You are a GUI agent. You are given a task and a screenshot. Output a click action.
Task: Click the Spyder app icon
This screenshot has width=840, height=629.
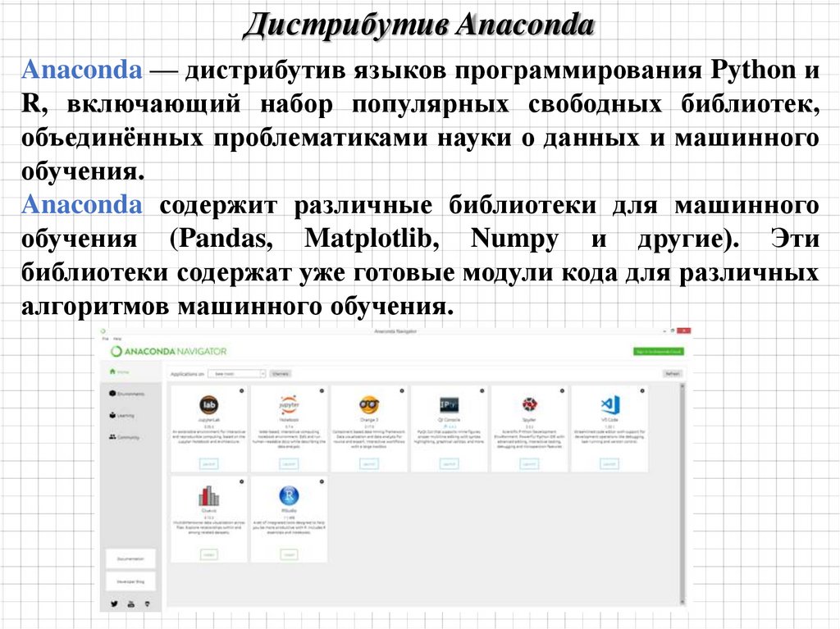529,404
